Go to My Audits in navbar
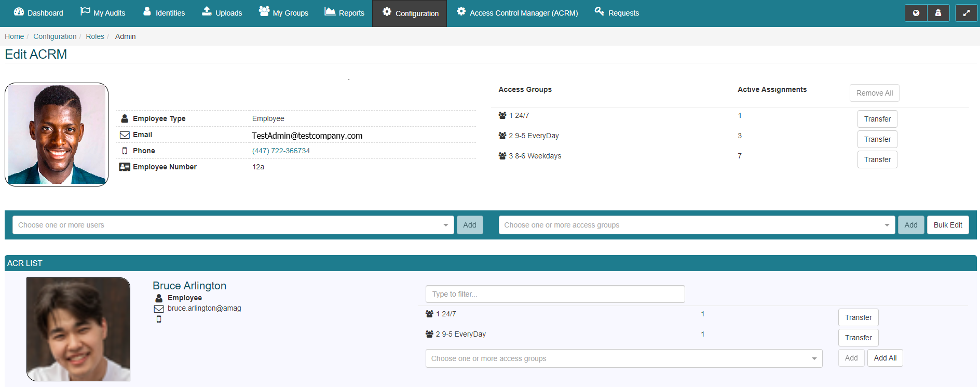Image resolution: width=980 pixels, height=387 pixels. click(x=103, y=13)
